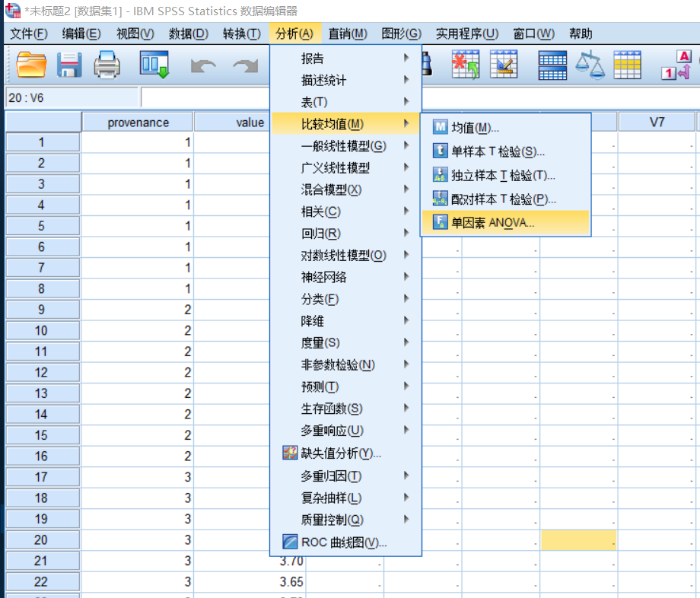Screen dimensions: 700x598
Task: Click the cell reference box '20 : V6'
Action: (x=72, y=97)
